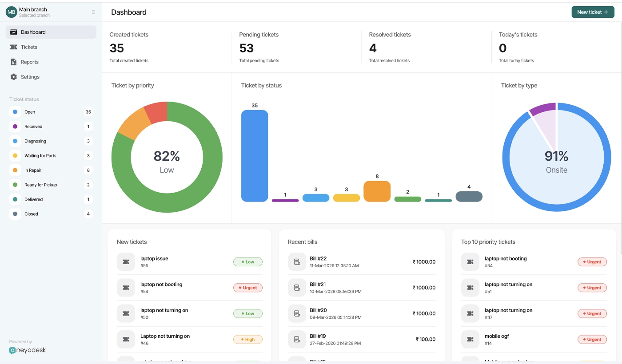Screen dimensions: 622x364
Task: Click the tall blue bar in Ticket by status chart
Action: point(254,155)
